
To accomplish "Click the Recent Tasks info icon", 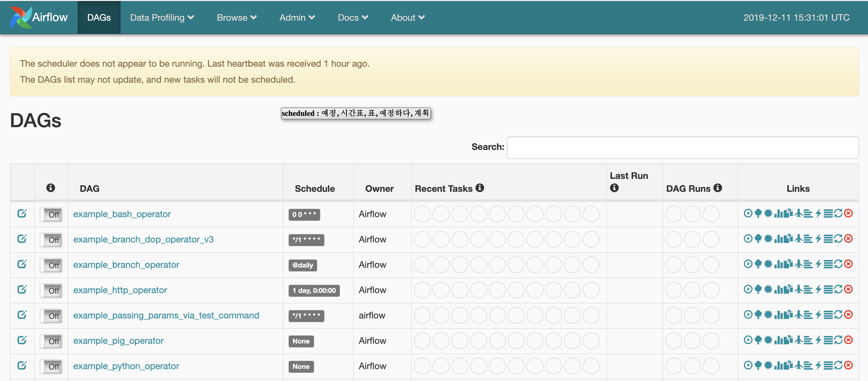I will coord(480,188).
